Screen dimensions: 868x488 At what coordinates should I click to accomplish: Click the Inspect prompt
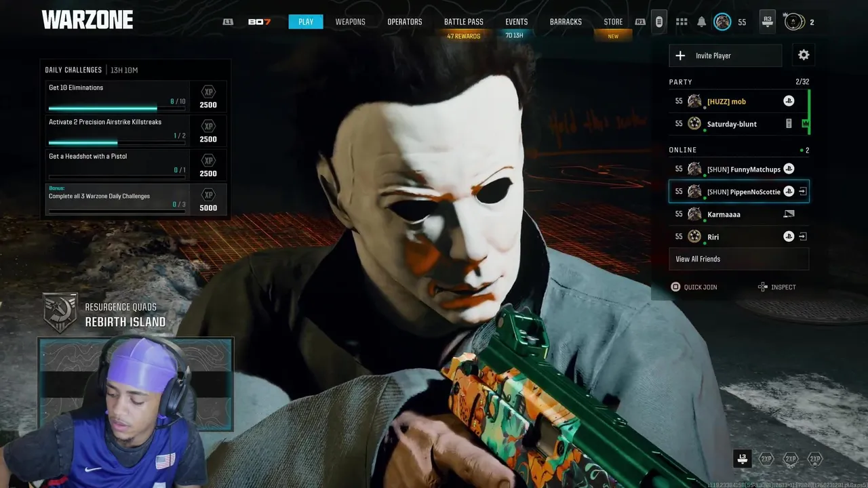[776, 287]
